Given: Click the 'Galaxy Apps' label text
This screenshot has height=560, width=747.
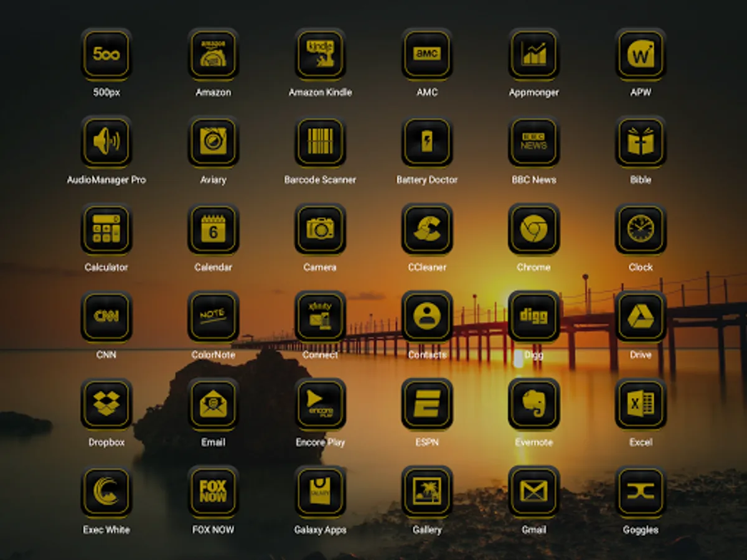Looking at the screenshot, I should coord(320,530).
